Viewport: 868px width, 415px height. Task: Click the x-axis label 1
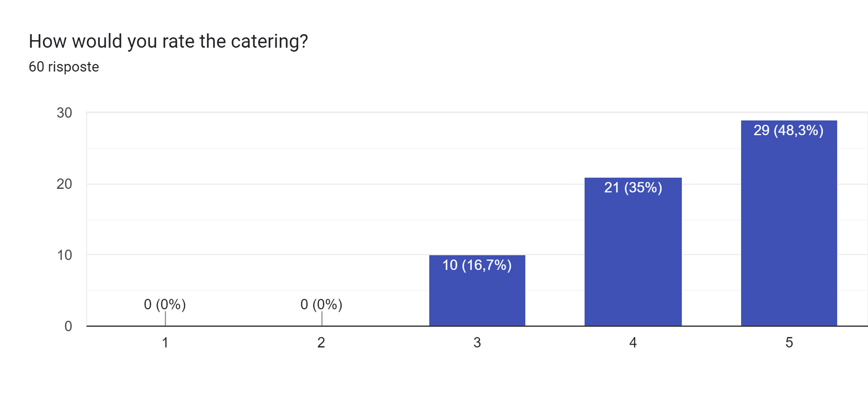point(165,343)
